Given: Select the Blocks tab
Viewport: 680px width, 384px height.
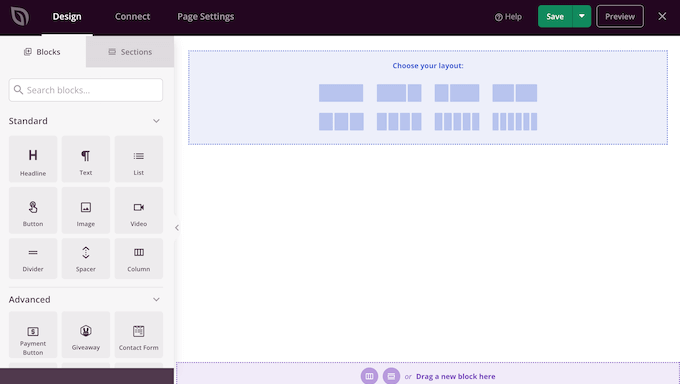Looking at the screenshot, I should click(42, 52).
